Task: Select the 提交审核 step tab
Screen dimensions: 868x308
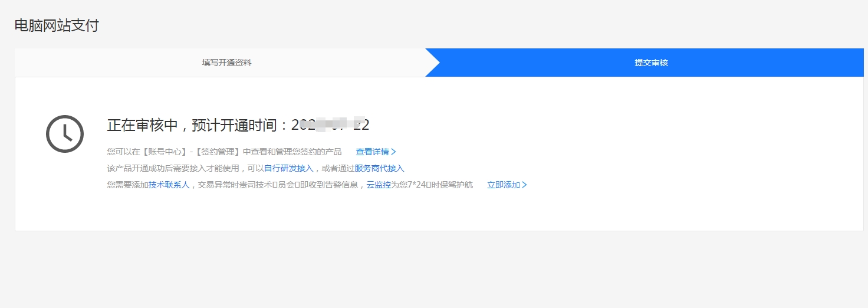Action: point(651,63)
